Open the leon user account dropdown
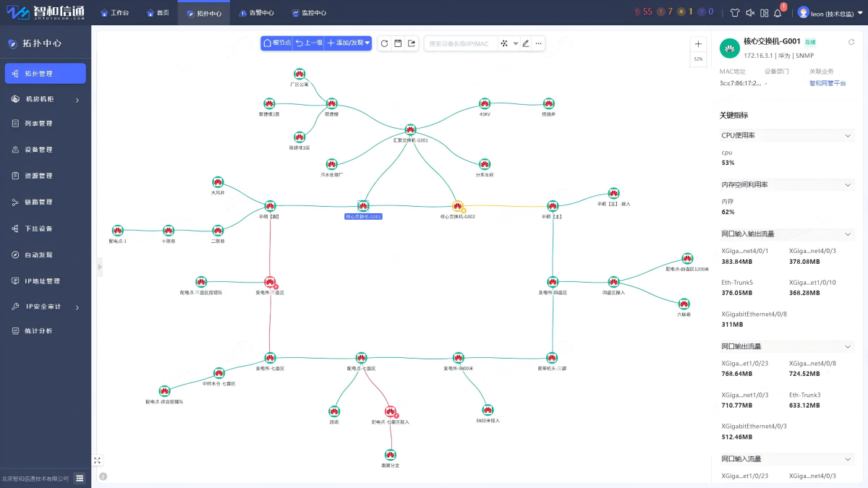 click(830, 12)
